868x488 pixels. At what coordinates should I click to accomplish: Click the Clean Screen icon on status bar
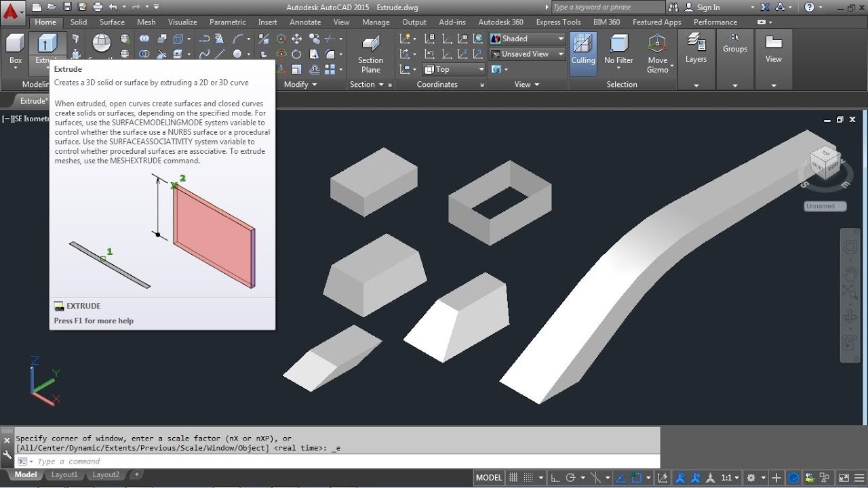click(843, 478)
